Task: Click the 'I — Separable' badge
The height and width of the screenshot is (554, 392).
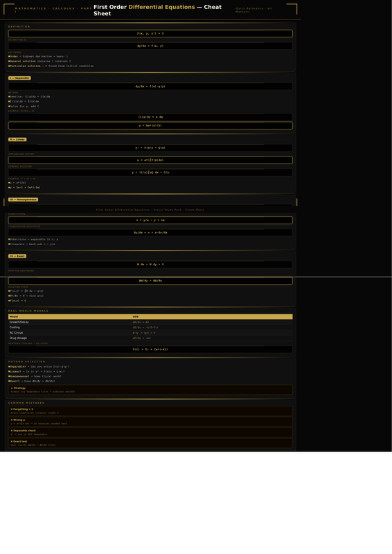Action: click(19, 78)
